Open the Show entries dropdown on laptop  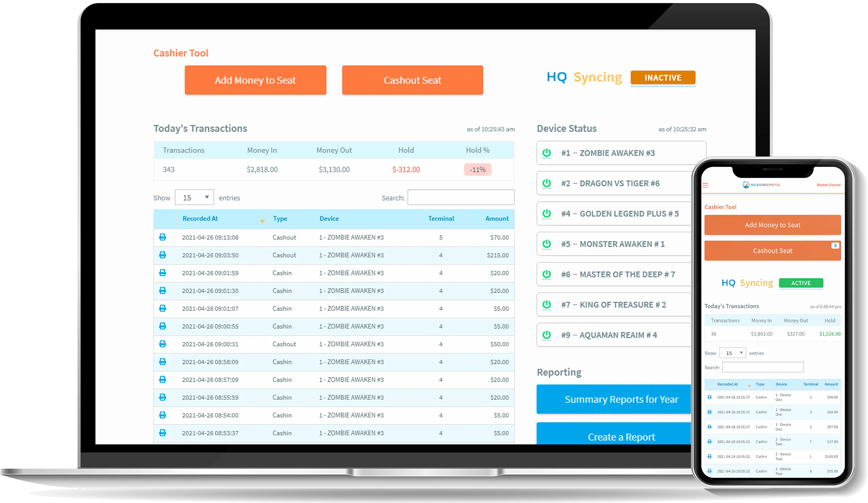pyautogui.click(x=194, y=198)
